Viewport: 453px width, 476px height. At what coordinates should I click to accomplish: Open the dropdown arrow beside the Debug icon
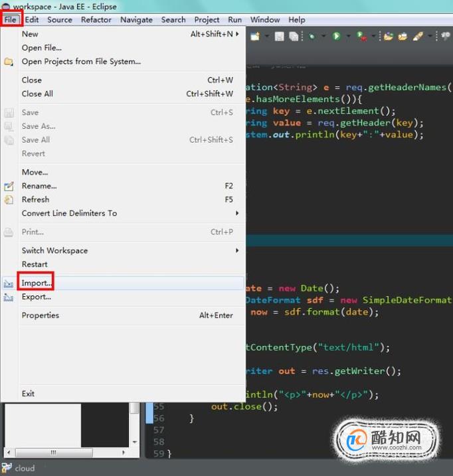(323, 37)
